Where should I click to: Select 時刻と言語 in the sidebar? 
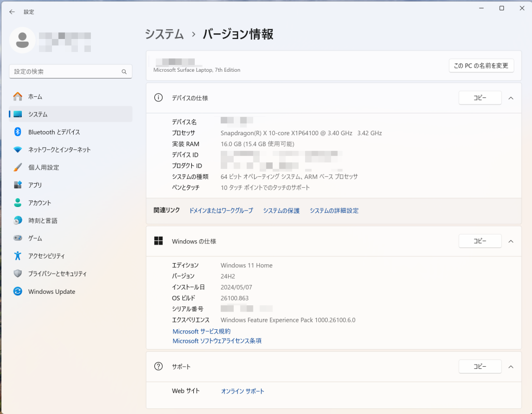pyautogui.click(x=43, y=221)
